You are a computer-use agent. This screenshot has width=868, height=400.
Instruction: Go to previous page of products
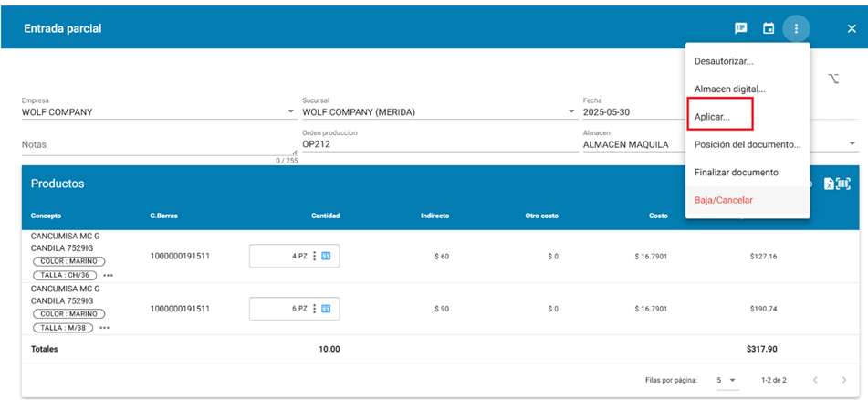coord(815,380)
